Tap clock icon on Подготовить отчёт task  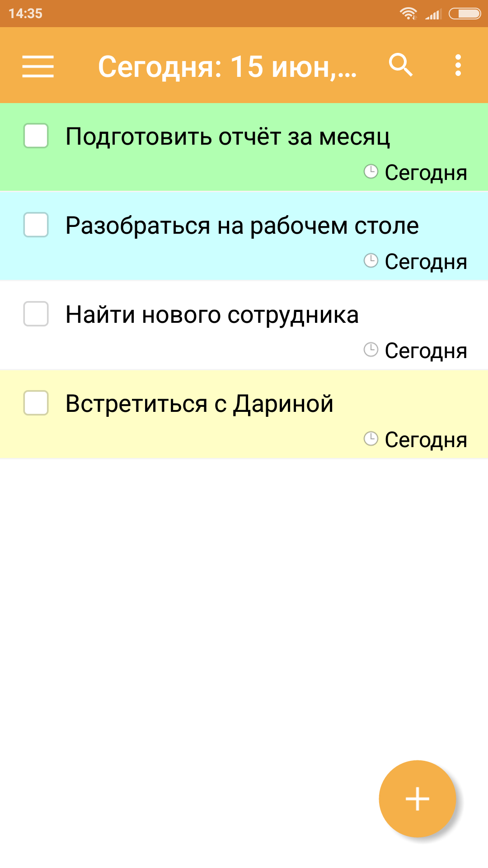pos(371,172)
